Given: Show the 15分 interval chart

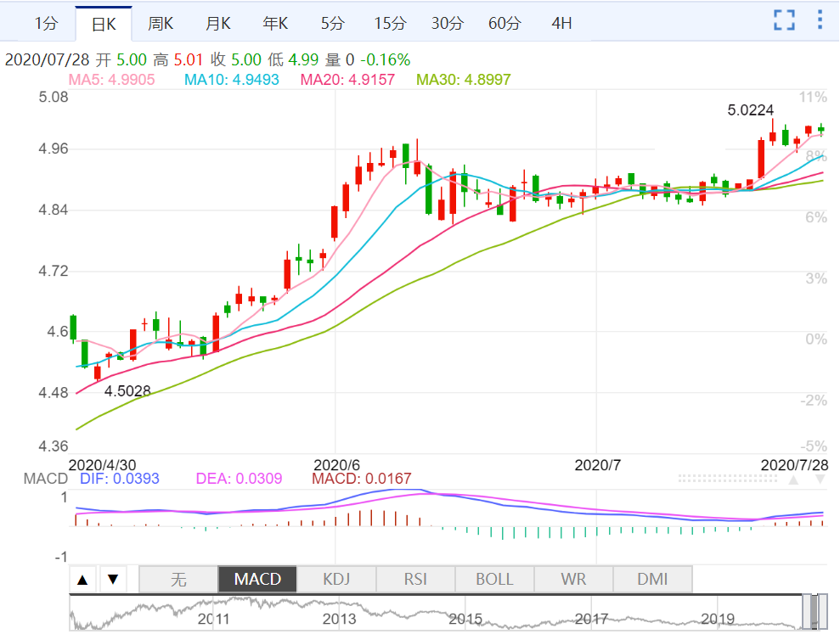Looking at the screenshot, I should [x=390, y=24].
